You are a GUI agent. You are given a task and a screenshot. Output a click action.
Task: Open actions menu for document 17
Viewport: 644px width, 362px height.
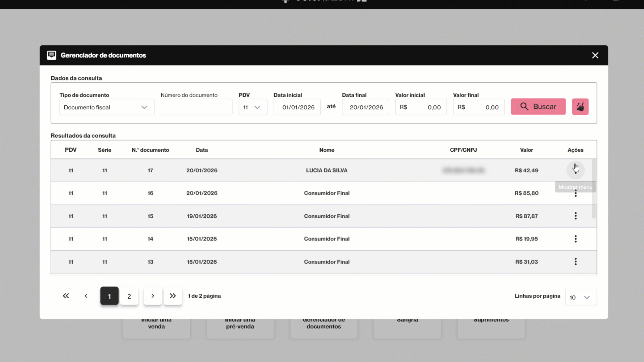(x=575, y=170)
